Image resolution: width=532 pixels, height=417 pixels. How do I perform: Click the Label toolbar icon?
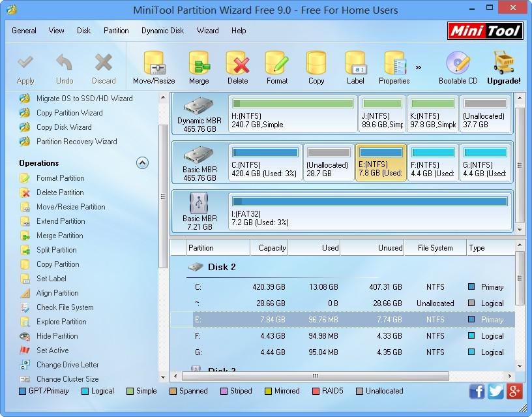click(355, 65)
